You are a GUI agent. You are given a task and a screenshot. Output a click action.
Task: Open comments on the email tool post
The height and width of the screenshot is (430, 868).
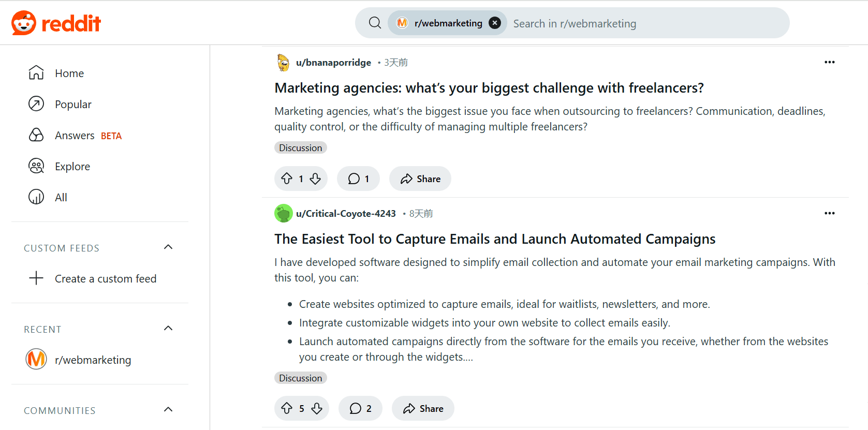(360, 409)
